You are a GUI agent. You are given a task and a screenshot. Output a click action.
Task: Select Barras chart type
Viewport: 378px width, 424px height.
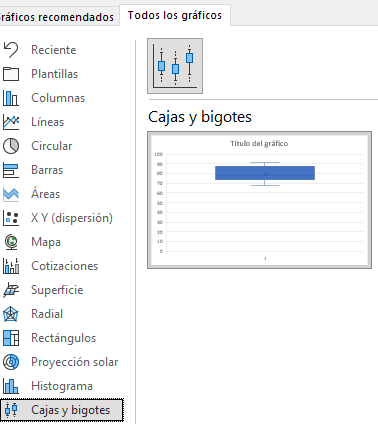47,170
